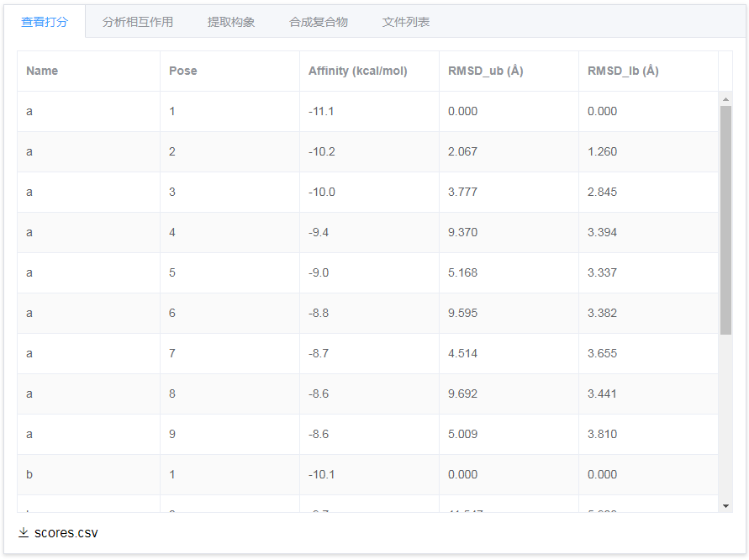749x560 pixels.
Task: Go to the 合成复合物 tab
Action: [319, 22]
